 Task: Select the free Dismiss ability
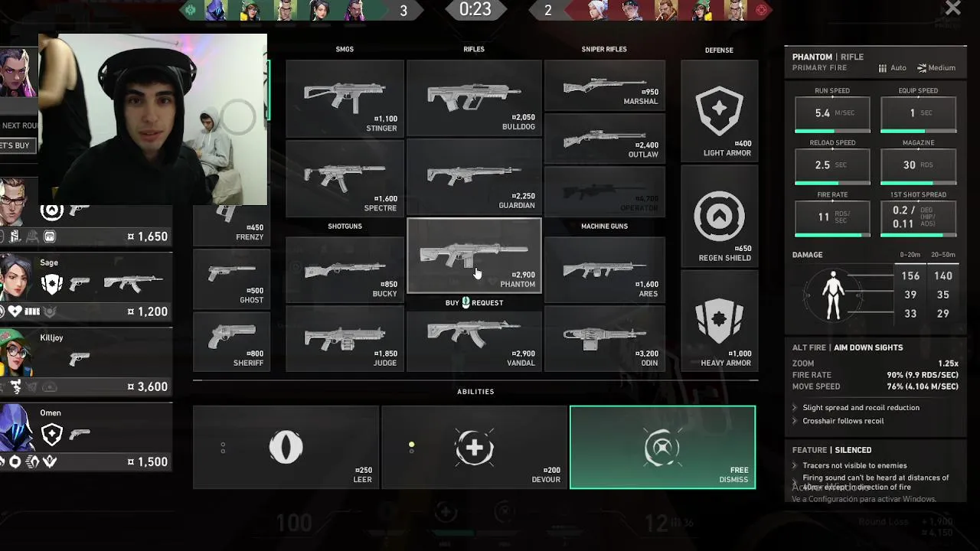coord(662,447)
